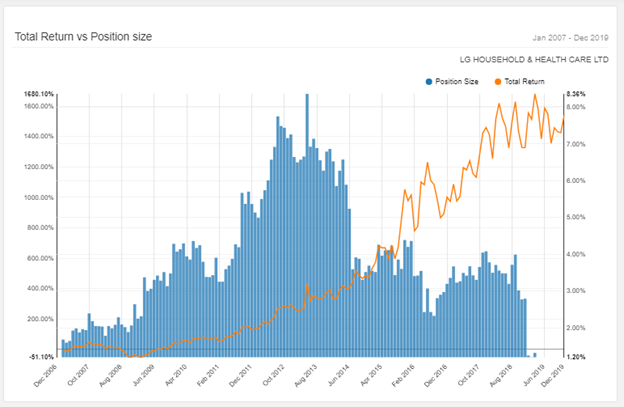Click the 600.00% left axis label
Image resolution: width=624 pixels, height=407 pixels.
[x=40, y=258]
